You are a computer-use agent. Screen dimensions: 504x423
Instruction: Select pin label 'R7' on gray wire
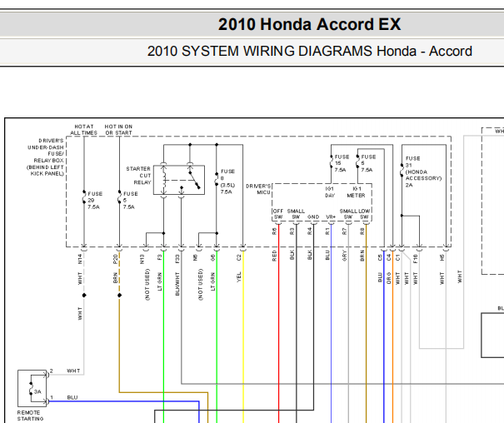[x=345, y=231]
